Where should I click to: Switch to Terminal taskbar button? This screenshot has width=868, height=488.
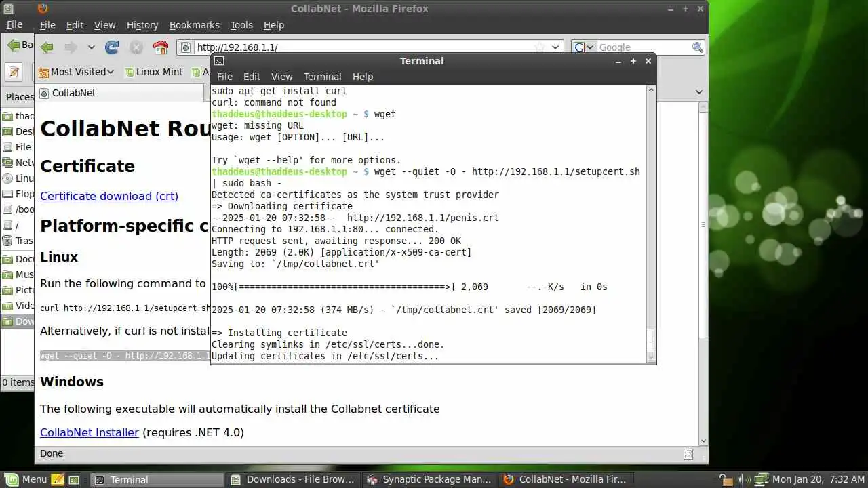tap(157, 479)
